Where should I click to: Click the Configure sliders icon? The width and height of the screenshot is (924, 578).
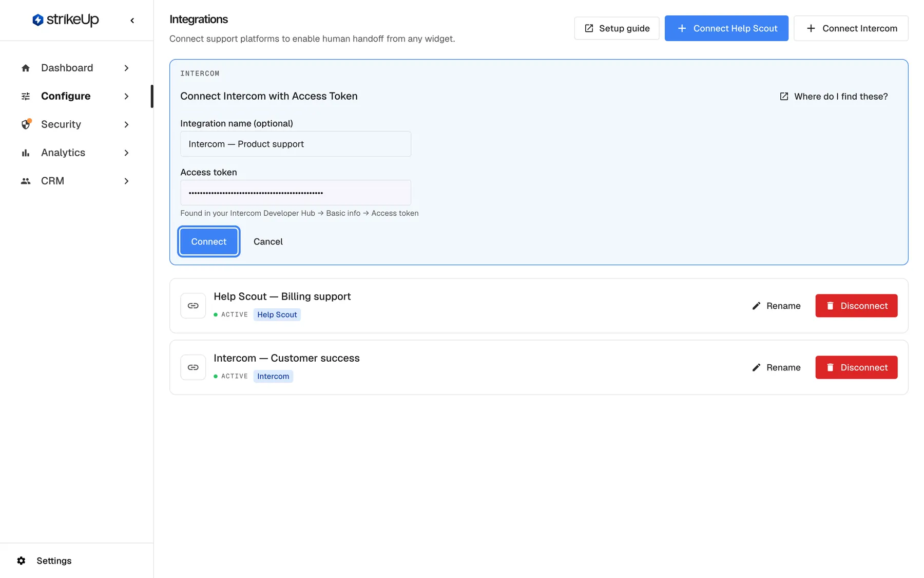(26, 96)
